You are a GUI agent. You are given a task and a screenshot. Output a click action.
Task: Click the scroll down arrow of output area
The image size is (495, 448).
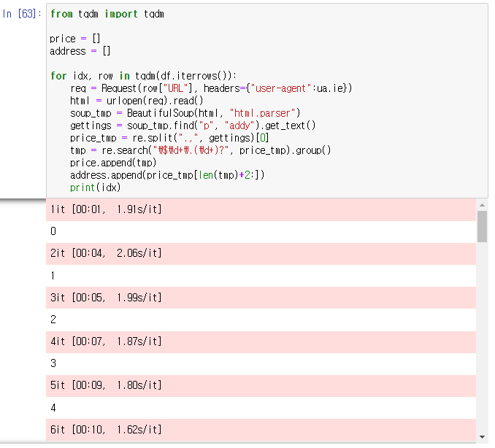tap(482, 436)
